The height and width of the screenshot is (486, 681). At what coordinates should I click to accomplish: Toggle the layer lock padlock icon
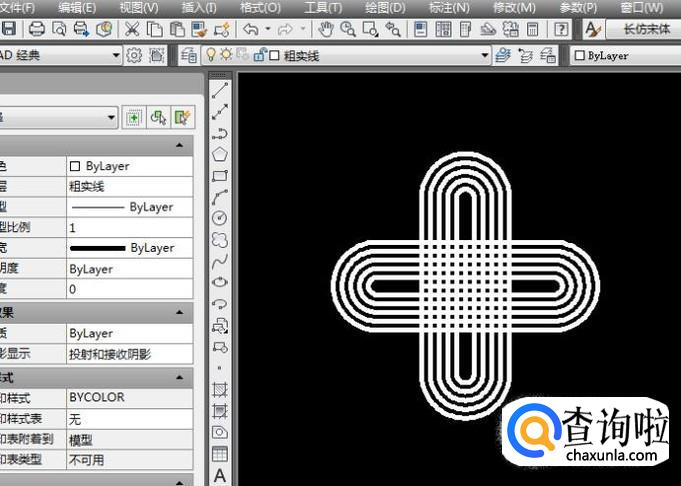pos(257,56)
